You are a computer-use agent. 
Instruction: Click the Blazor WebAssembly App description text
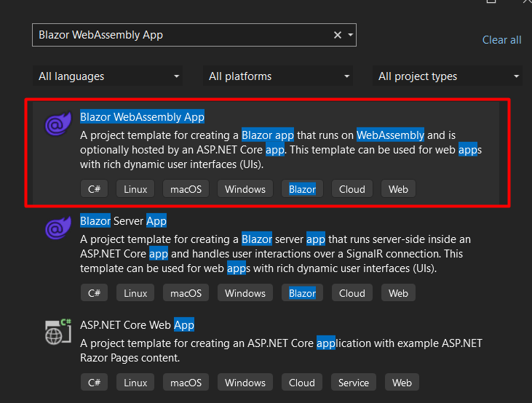point(281,150)
